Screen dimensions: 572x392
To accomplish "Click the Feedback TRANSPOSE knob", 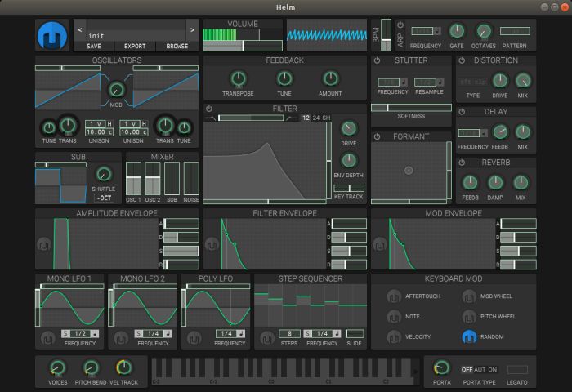I will 239,78.
